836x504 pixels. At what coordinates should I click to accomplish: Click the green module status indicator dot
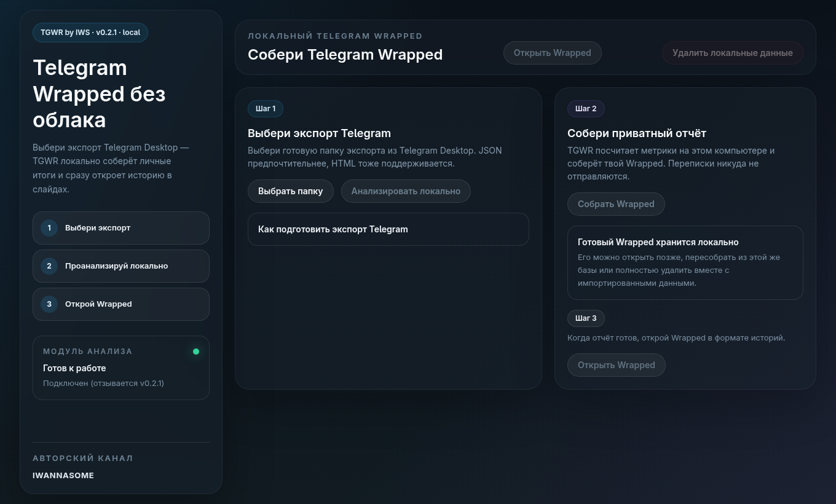point(196,352)
